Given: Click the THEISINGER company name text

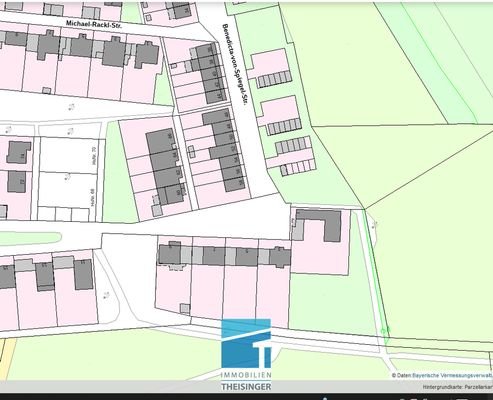Looking at the screenshot, I should [246, 387].
